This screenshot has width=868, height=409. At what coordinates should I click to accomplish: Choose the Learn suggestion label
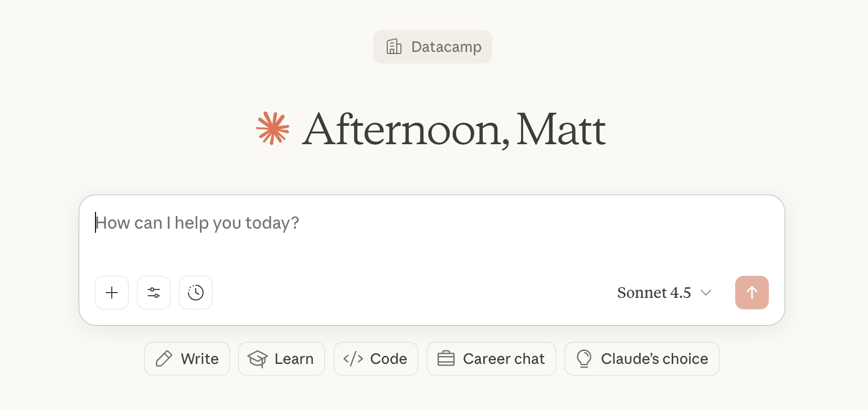[x=294, y=359]
